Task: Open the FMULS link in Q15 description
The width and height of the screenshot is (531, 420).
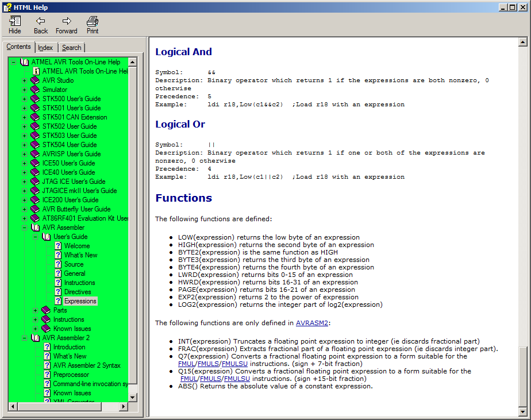Action: tap(210, 379)
